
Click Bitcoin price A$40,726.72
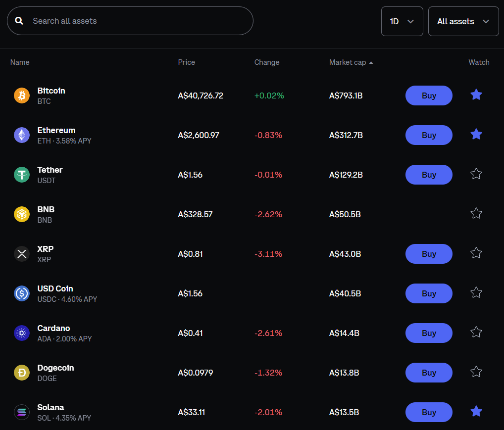(x=201, y=96)
